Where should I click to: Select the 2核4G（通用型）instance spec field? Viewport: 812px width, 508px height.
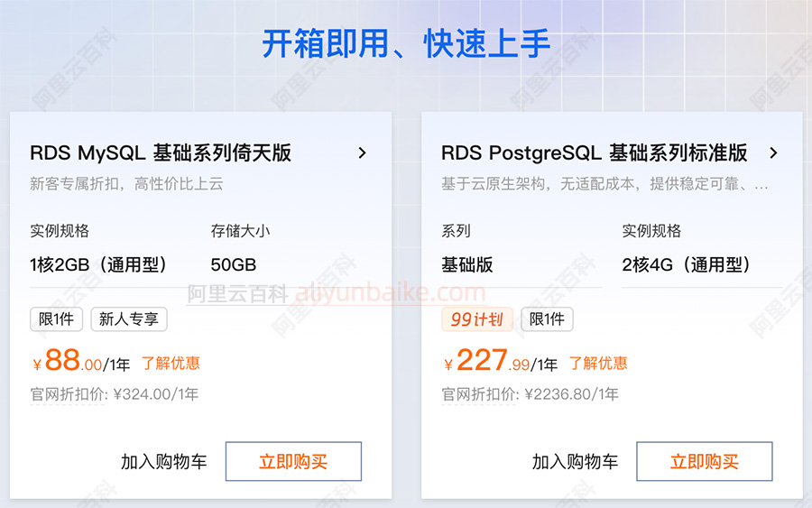tap(686, 265)
